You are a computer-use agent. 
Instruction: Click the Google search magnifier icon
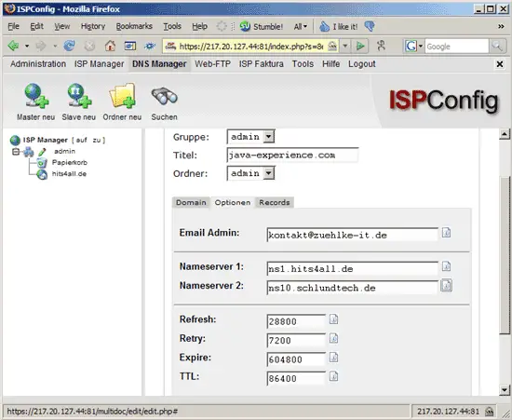(x=497, y=46)
